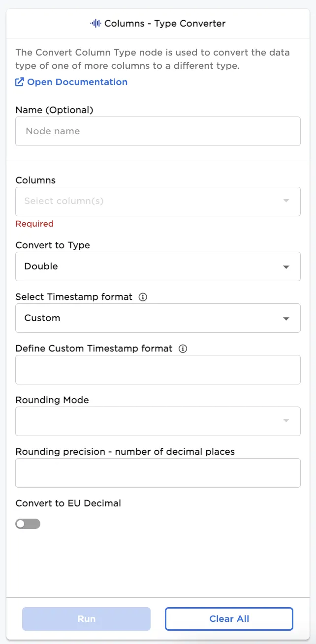
Task: Click the dropdown arrow on Columns field
Action: [286, 202]
